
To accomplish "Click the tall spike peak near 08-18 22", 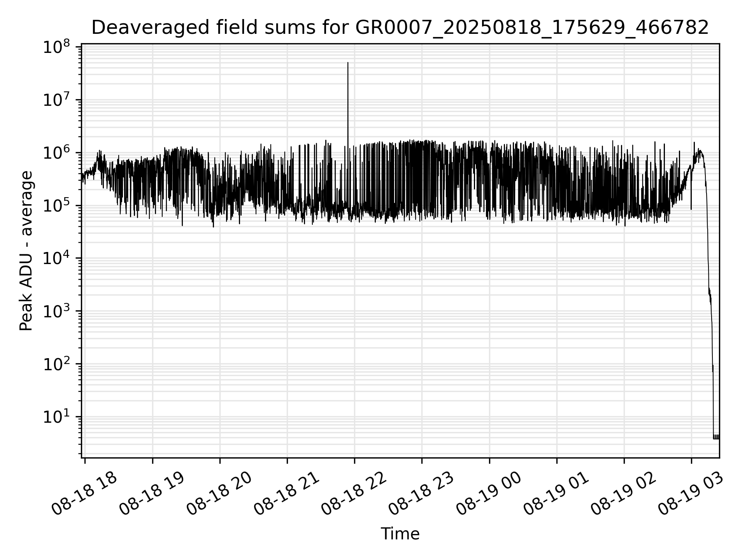I will [348, 63].
